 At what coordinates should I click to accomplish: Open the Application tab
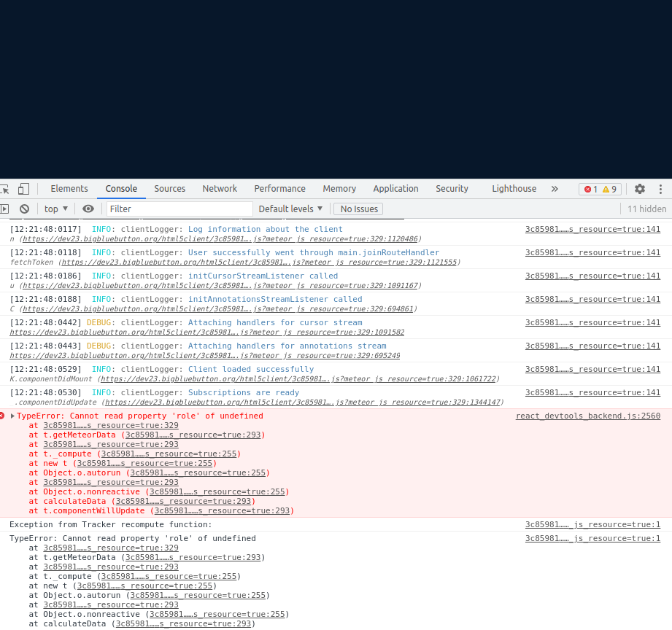(395, 189)
